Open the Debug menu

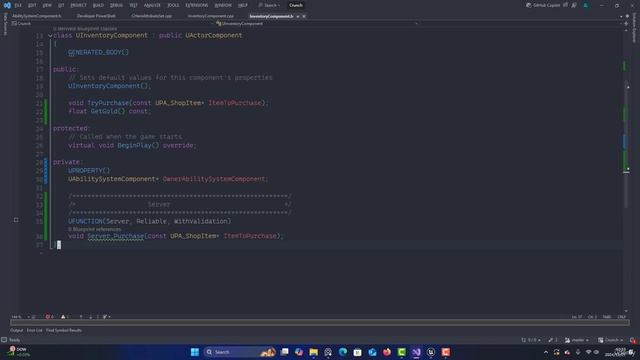tap(116, 5)
